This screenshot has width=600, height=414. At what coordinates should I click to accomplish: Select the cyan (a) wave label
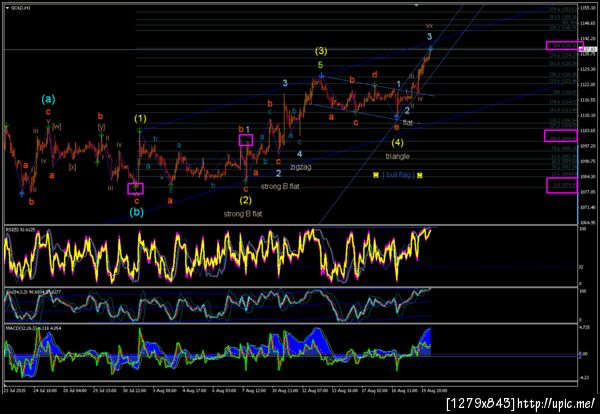48,99
